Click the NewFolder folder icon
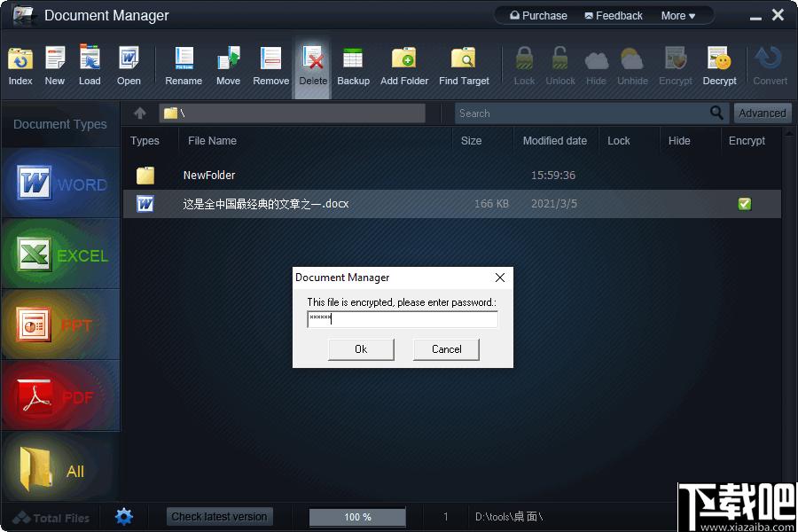 (x=145, y=176)
